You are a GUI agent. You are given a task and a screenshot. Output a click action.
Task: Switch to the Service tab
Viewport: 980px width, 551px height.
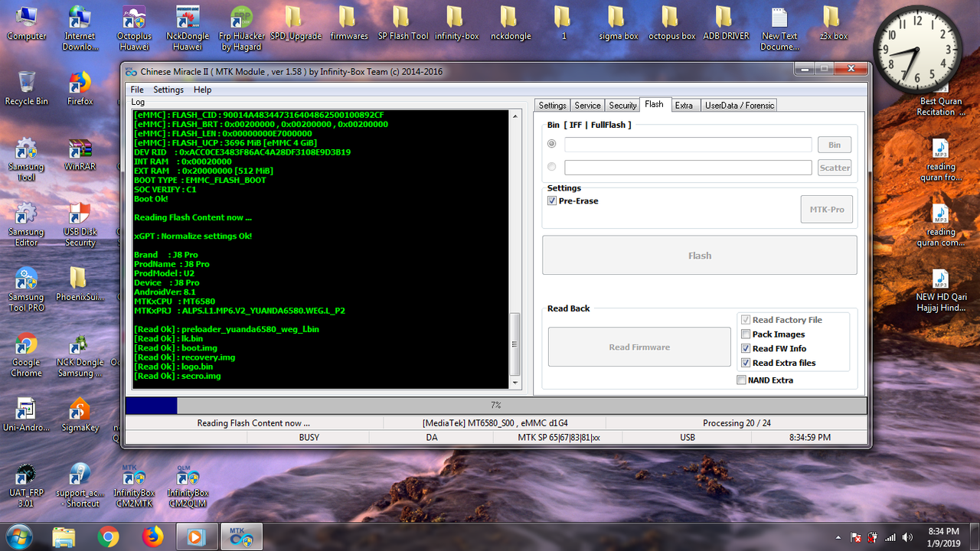[x=587, y=106]
